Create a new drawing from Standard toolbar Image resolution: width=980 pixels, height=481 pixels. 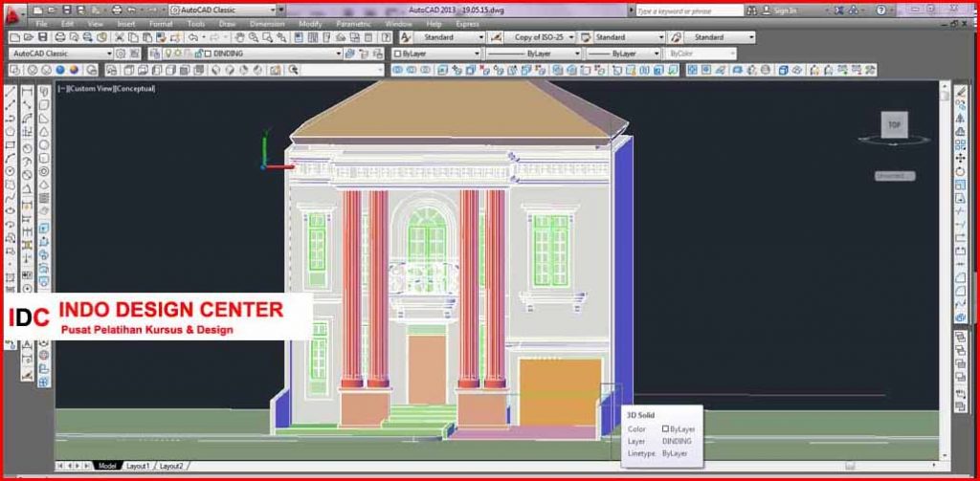(15, 37)
